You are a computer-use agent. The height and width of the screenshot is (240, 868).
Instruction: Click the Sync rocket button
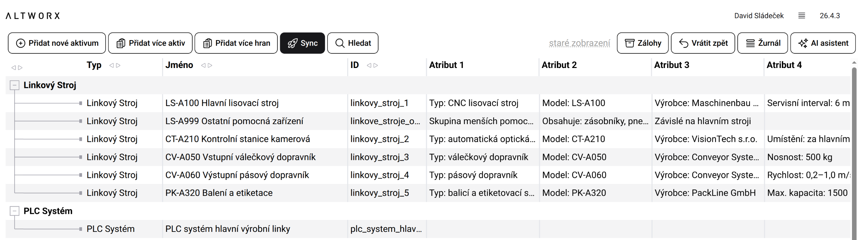click(302, 43)
